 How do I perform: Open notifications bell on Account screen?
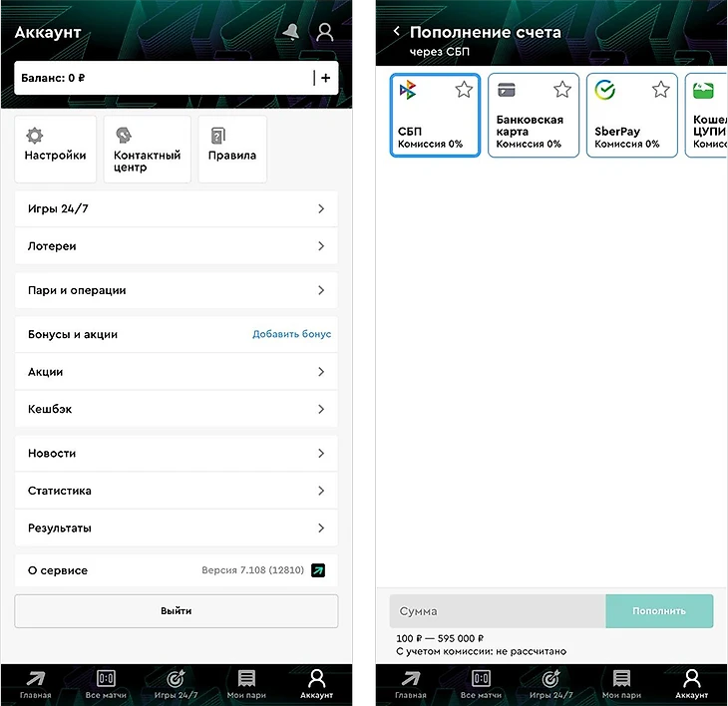[291, 32]
